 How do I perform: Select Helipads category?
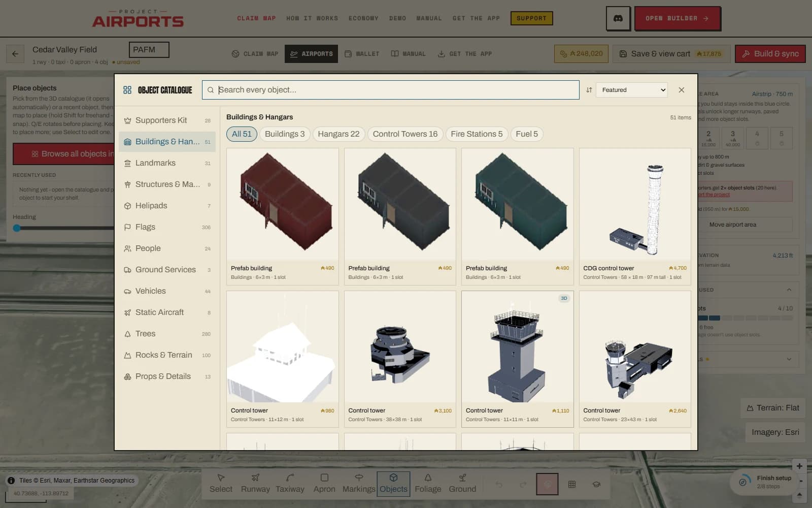[167, 206]
